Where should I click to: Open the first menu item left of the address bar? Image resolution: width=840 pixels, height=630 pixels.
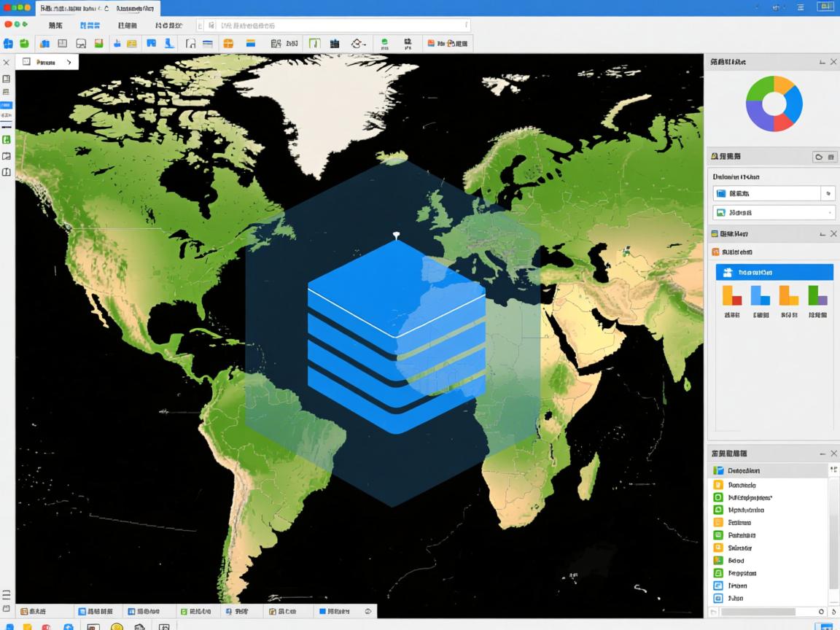coord(55,24)
